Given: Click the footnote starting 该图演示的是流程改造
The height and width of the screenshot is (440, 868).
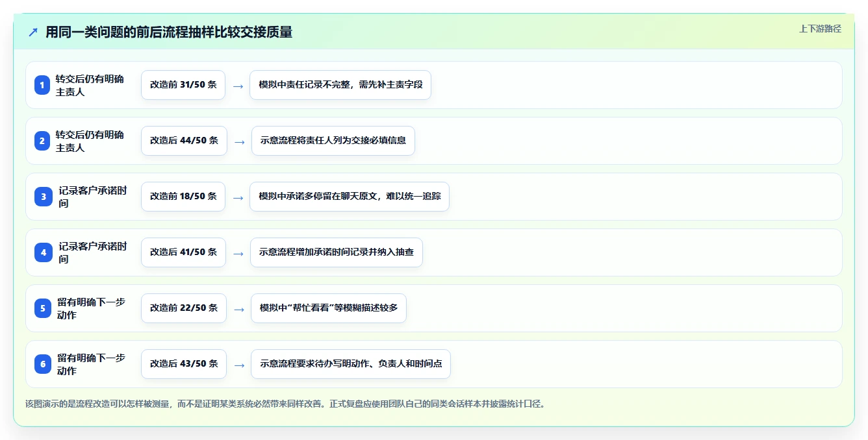Looking at the screenshot, I should click(286, 404).
